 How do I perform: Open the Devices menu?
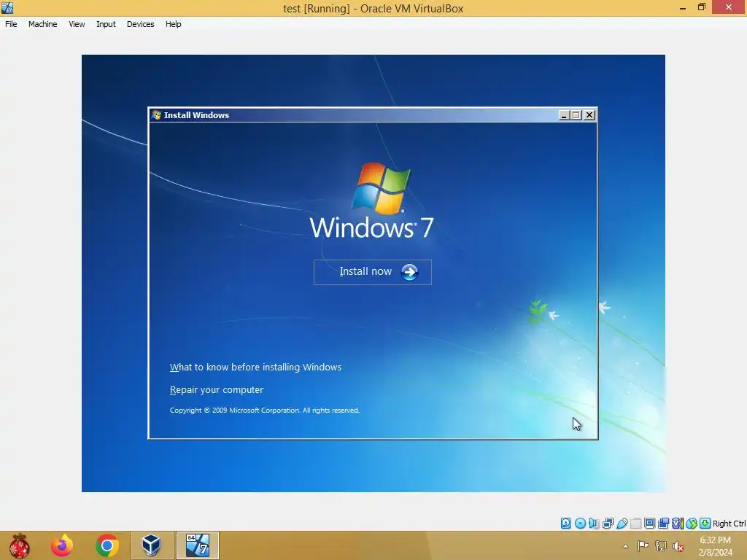point(140,24)
